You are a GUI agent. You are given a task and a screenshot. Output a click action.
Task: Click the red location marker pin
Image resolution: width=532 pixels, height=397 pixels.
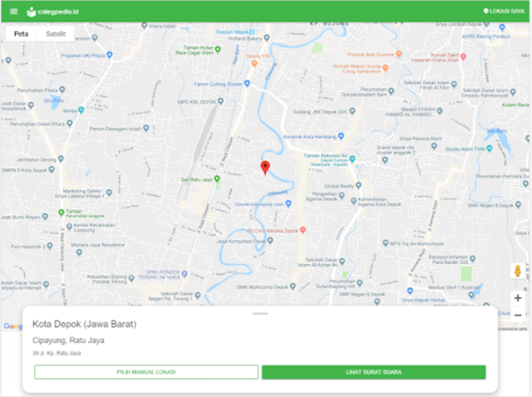tap(265, 168)
